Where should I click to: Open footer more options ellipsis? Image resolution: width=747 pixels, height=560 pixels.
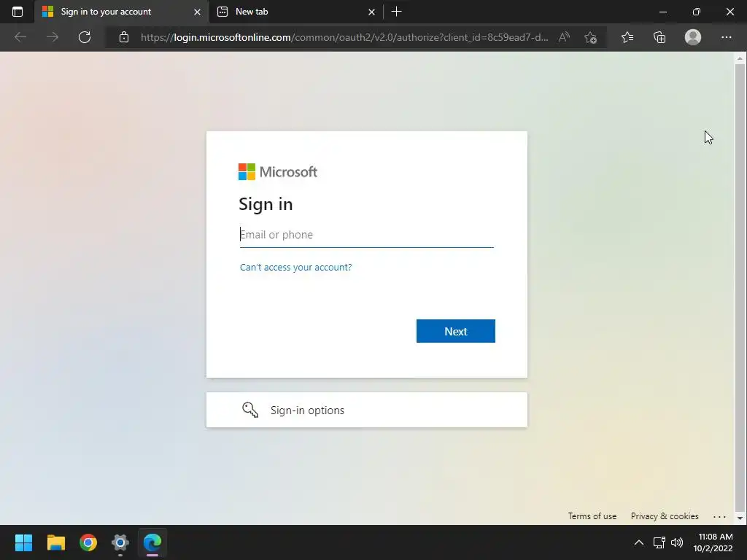click(x=719, y=517)
